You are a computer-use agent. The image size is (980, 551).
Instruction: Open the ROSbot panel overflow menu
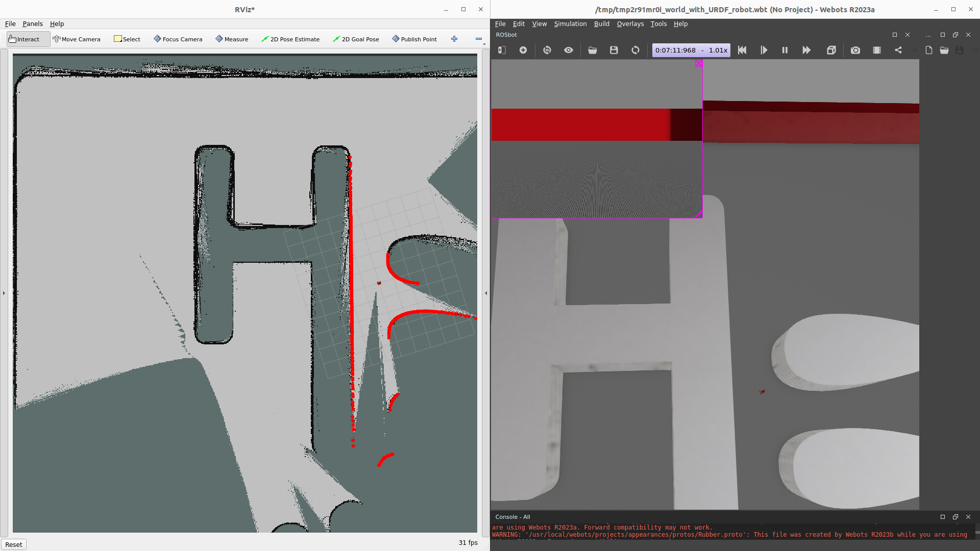click(928, 35)
